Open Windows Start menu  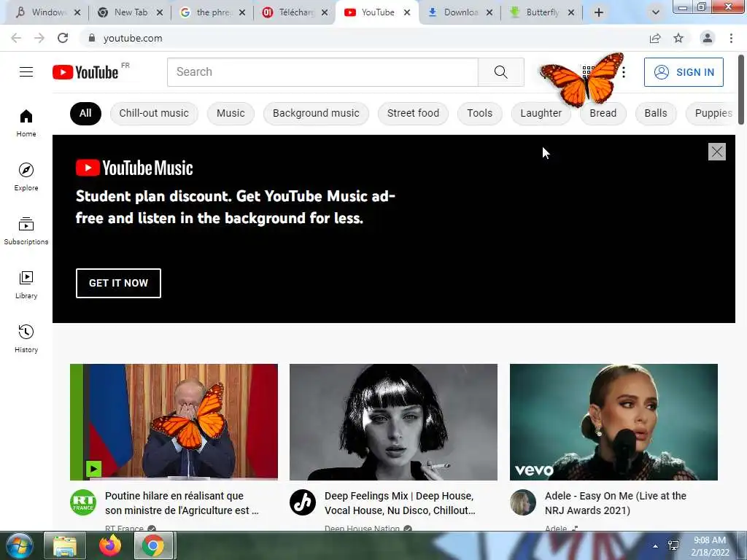20,545
